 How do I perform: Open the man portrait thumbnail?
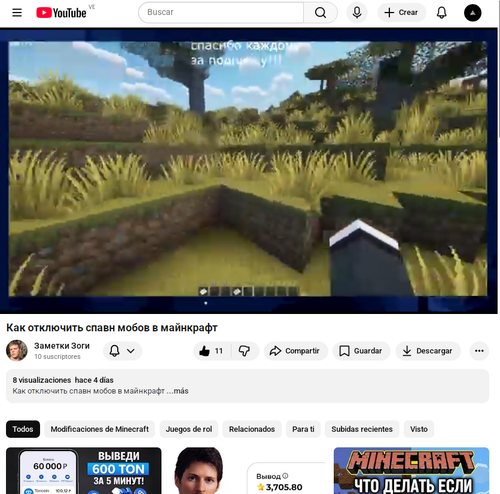(x=248, y=471)
